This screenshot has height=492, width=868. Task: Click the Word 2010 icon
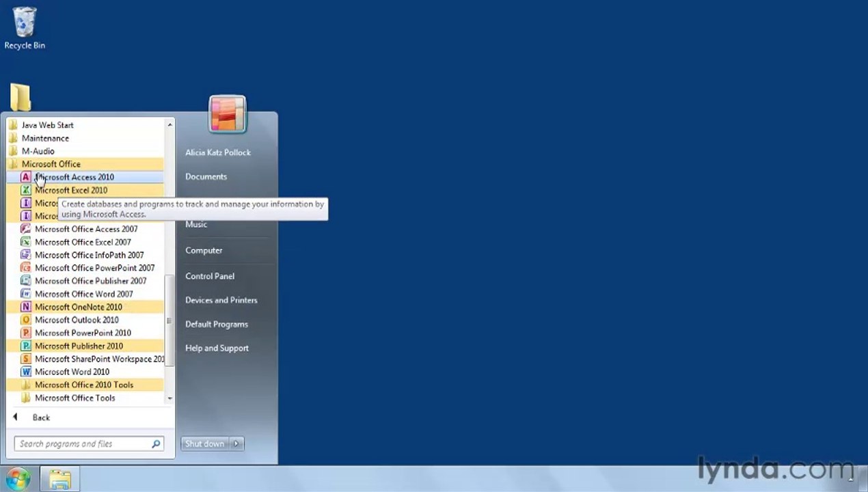point(26,372)
